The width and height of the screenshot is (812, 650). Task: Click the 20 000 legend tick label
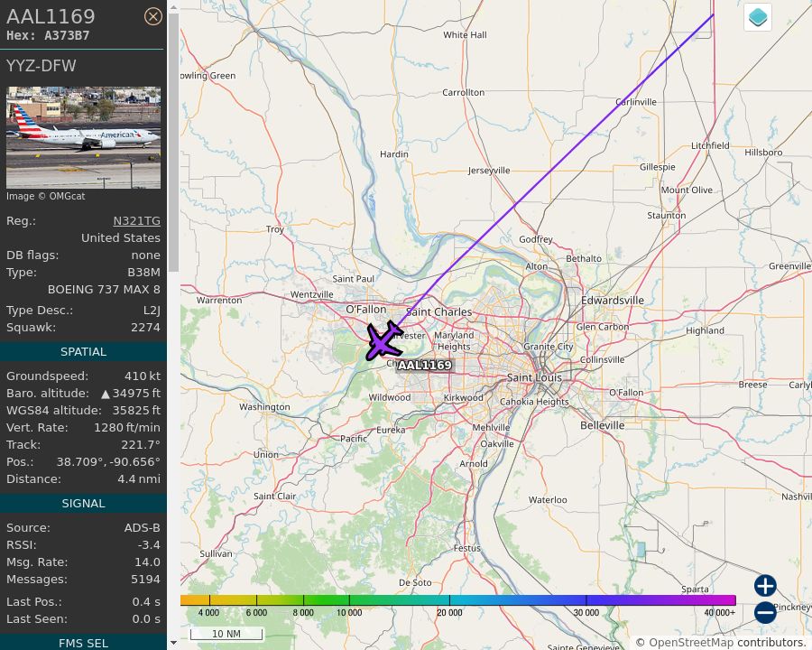click(449, 613)
